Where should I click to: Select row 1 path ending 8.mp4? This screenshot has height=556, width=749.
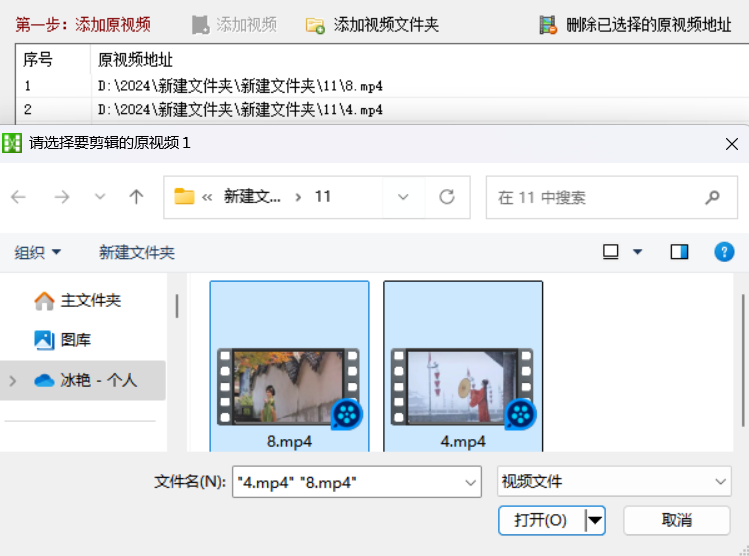click(240, 86)
